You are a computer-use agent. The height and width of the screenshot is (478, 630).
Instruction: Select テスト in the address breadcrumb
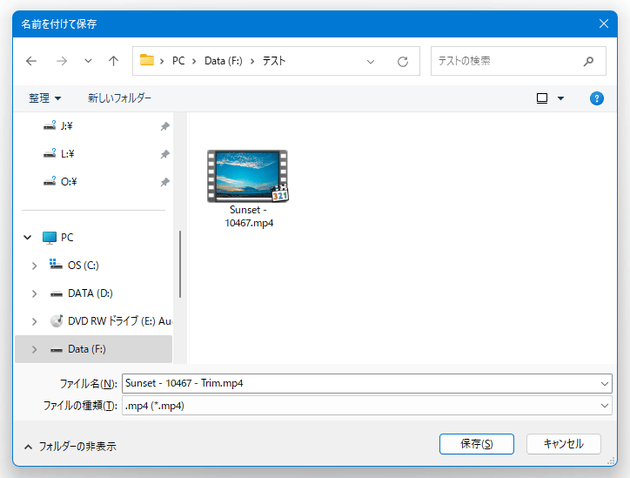pos(274,61)
